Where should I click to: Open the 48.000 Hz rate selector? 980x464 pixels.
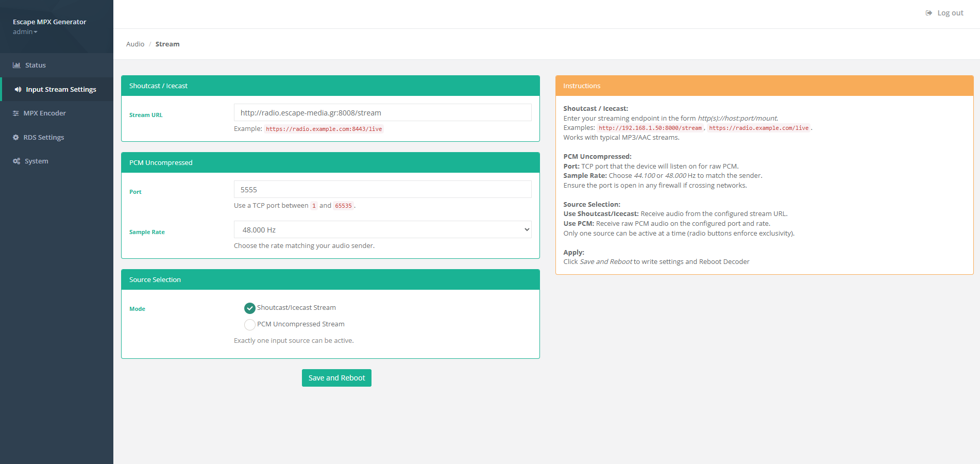coord(382,229)
